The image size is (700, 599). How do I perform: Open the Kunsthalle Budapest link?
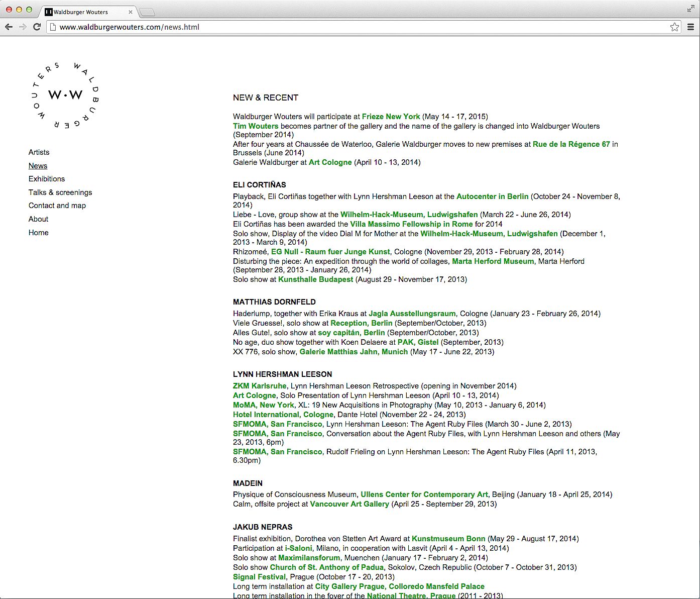point(316,279)
